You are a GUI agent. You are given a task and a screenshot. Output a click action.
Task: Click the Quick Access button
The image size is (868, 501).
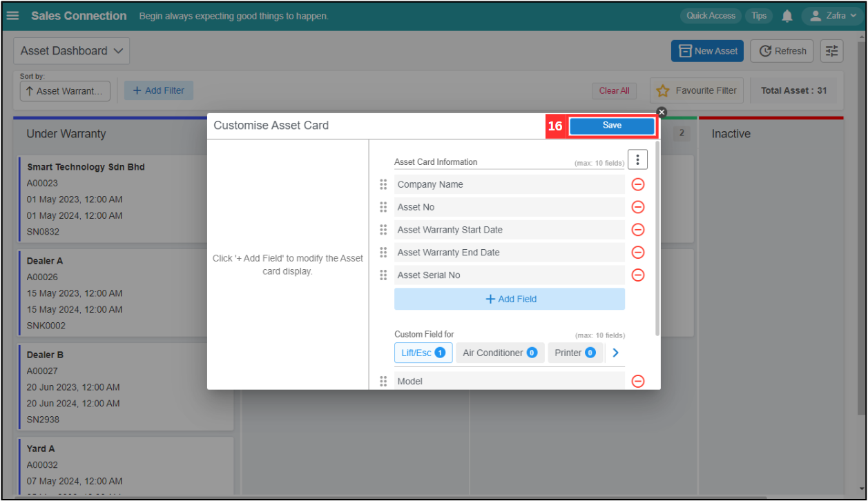pos(711,16)
